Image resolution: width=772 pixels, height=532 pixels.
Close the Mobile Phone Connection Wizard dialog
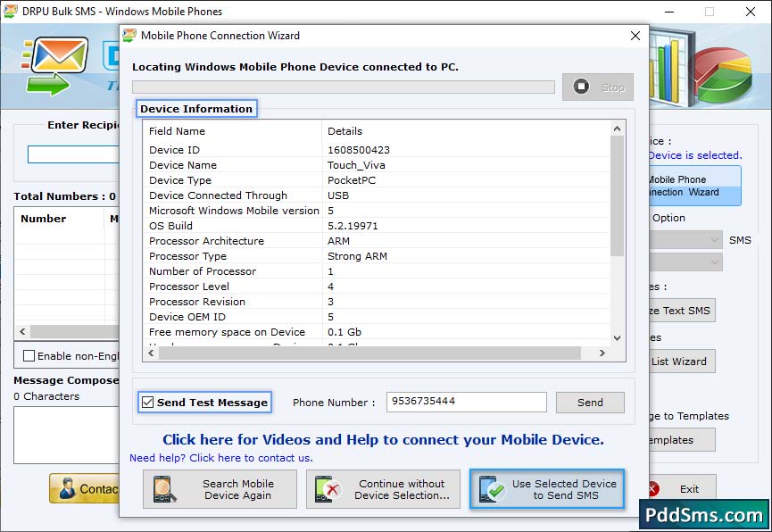click(635, 36)
